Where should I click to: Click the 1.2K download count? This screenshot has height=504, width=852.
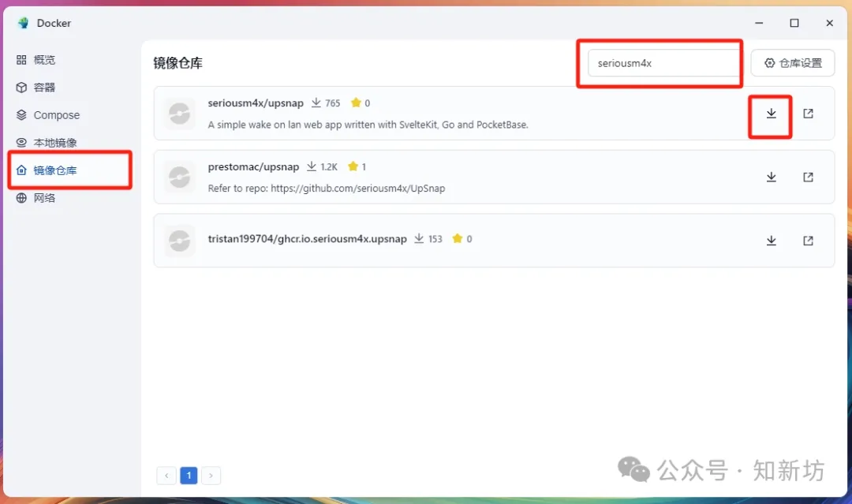[x=329, y=166]
